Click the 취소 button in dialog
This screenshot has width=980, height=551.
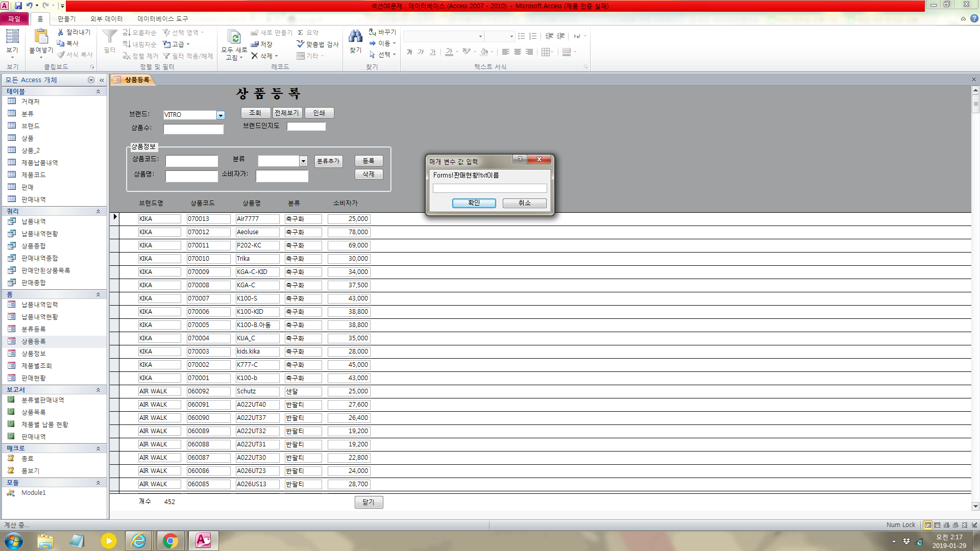coord(524,203)
